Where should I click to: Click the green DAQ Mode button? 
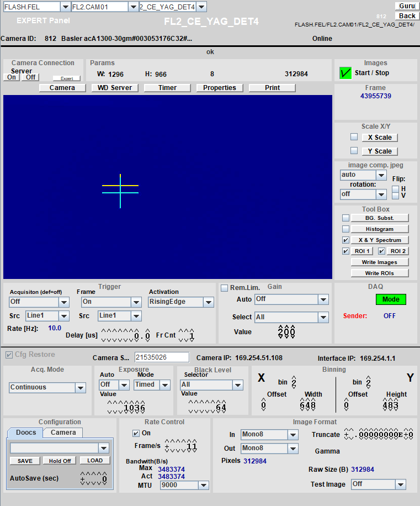click(x=391, y=299)
